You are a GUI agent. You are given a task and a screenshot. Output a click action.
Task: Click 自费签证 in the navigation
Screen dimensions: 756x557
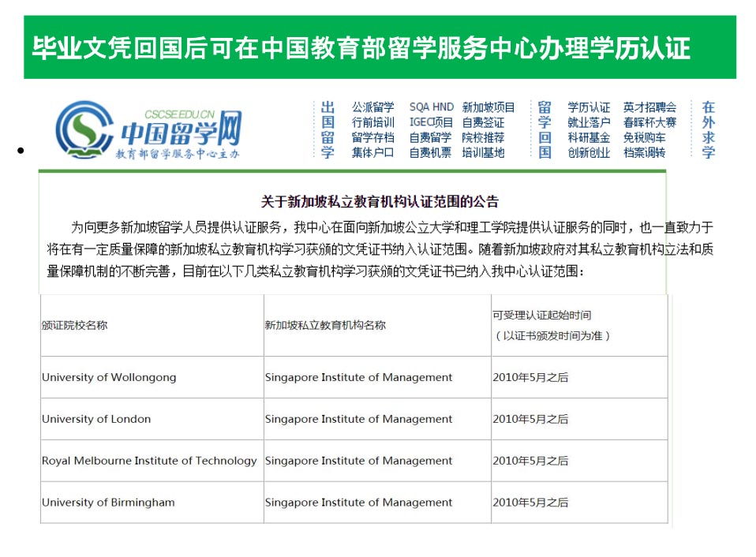click(483, 122)
